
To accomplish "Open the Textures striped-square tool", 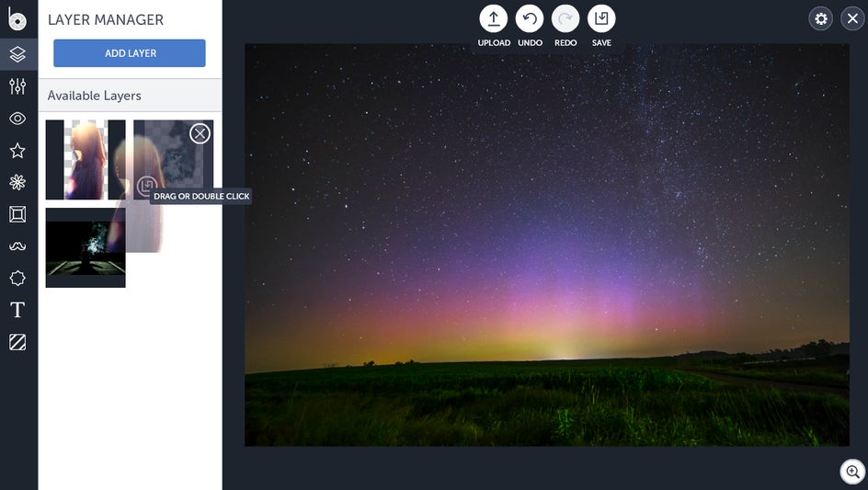I will [x=17, y=342].
